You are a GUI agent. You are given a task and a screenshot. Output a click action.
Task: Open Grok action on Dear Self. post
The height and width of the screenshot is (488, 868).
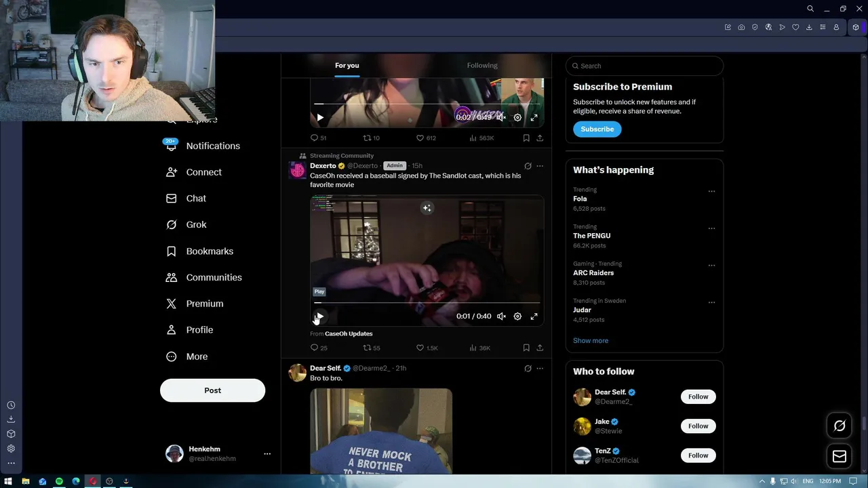point(528,368)
